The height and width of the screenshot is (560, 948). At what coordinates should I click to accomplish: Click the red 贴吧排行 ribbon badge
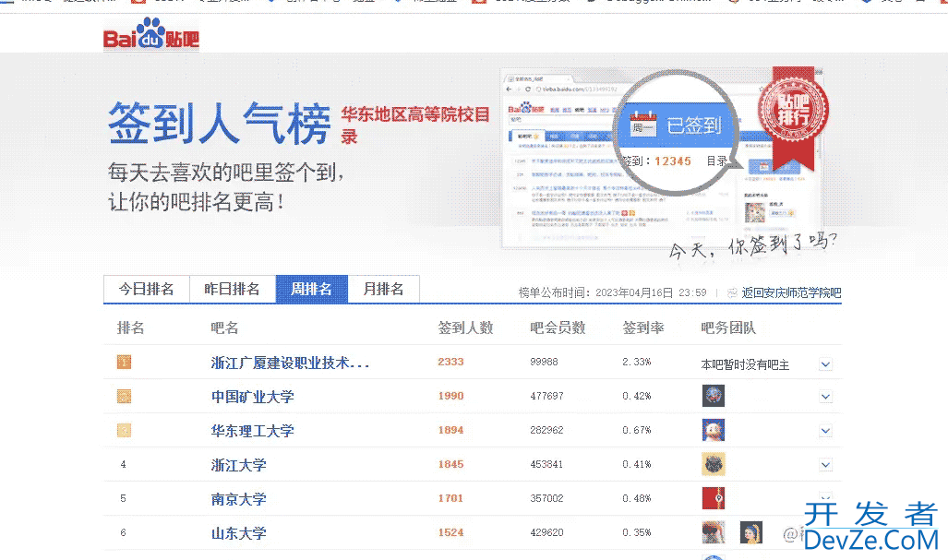pos(793,117)
